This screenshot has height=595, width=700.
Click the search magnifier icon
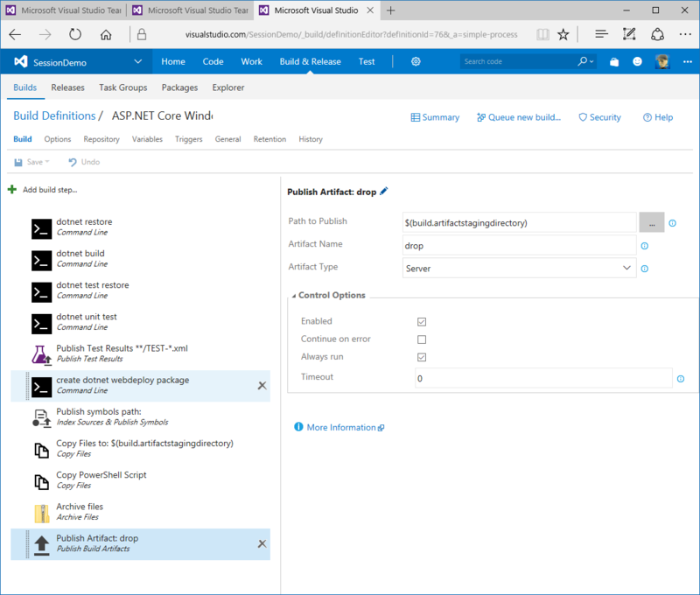[583, 61]
